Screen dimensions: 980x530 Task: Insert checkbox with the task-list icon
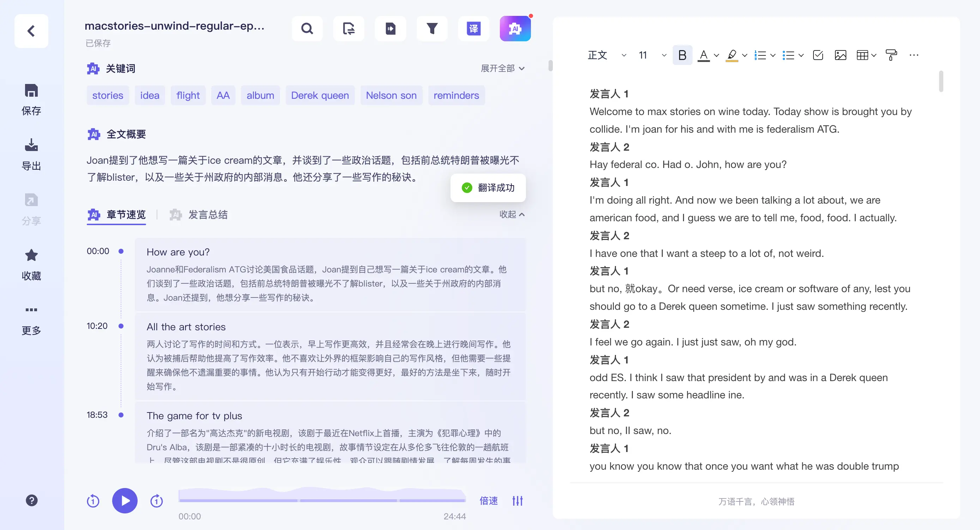pos(818,55)
